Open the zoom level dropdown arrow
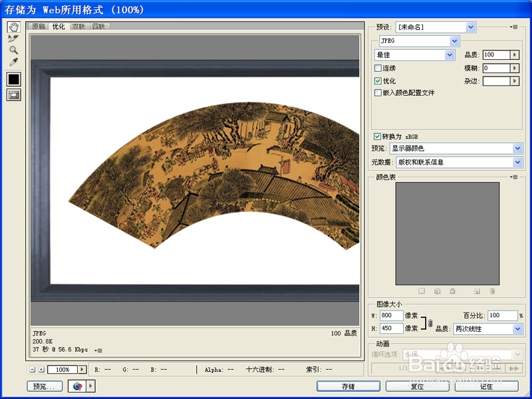The image size is (532, 399). 82,370
